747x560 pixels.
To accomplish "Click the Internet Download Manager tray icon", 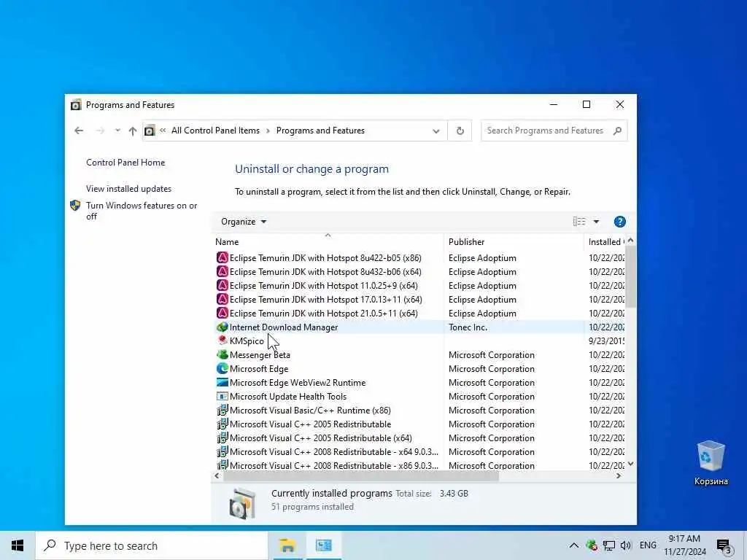I will point(591,545).
